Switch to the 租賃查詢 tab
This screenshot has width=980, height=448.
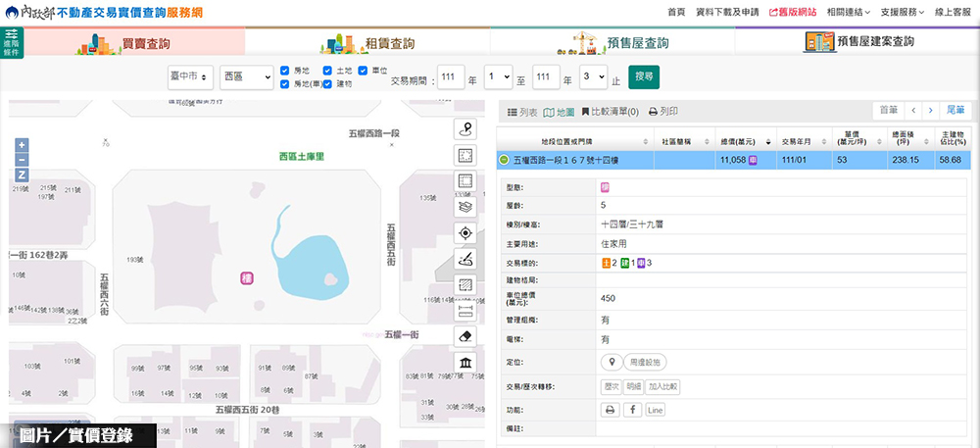[x=367, y=43]
